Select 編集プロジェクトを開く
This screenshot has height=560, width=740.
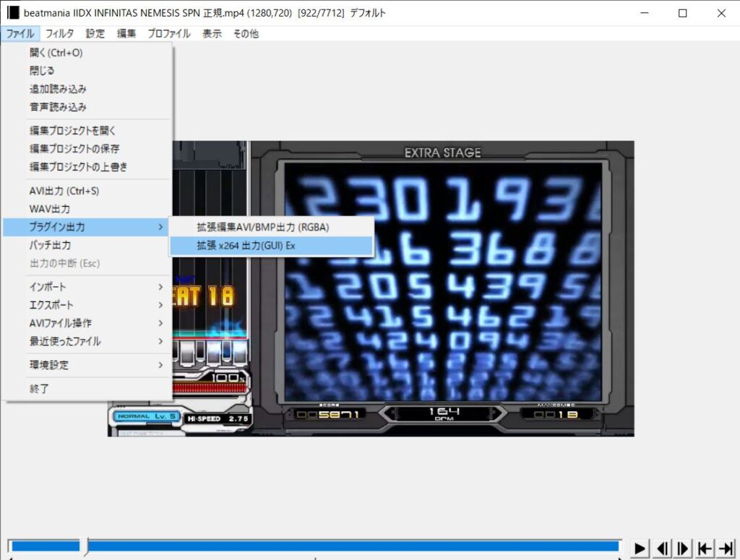click(87, 131)
